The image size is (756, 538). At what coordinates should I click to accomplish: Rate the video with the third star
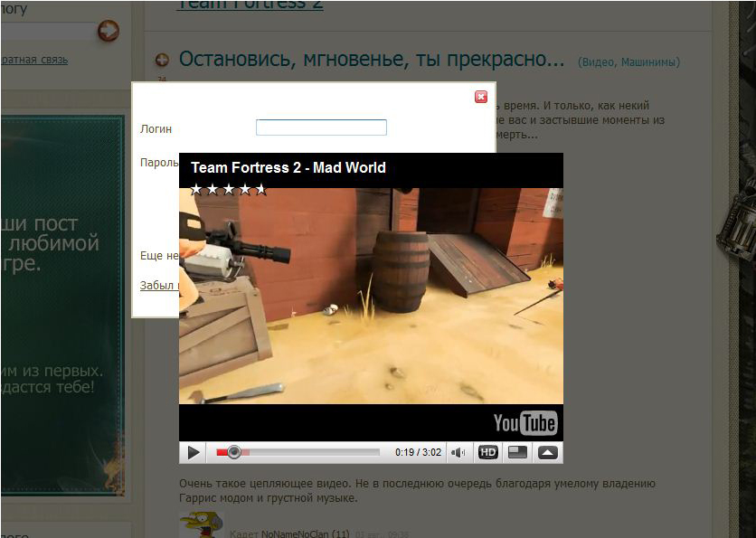pyautogui.click(x=229, y=190)
